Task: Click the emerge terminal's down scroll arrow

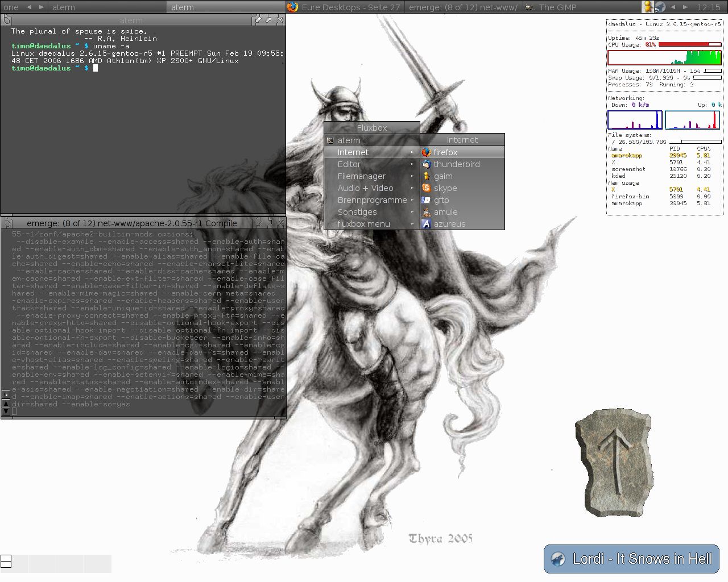Action: pyautogui.click(x=6, y=411)
